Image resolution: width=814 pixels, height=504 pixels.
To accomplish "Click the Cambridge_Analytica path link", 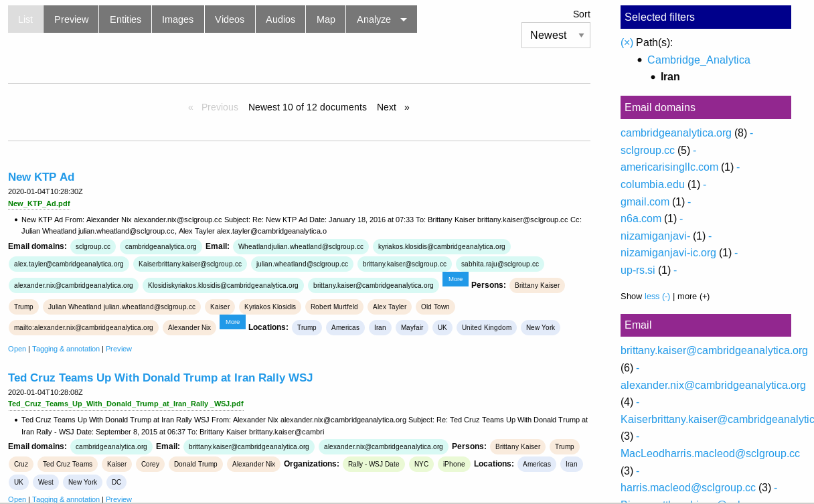I will pos(698,60).
